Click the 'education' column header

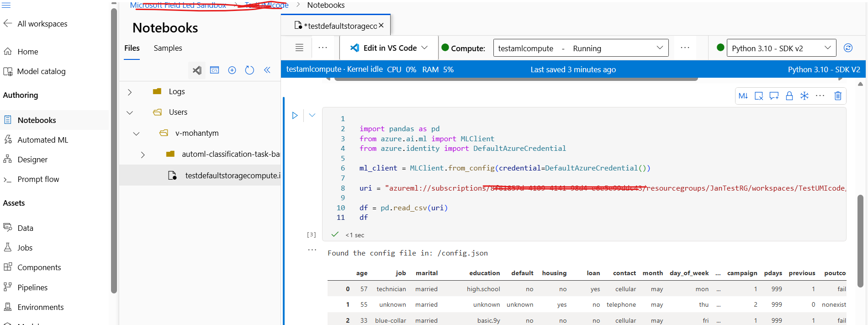point(484,273)
